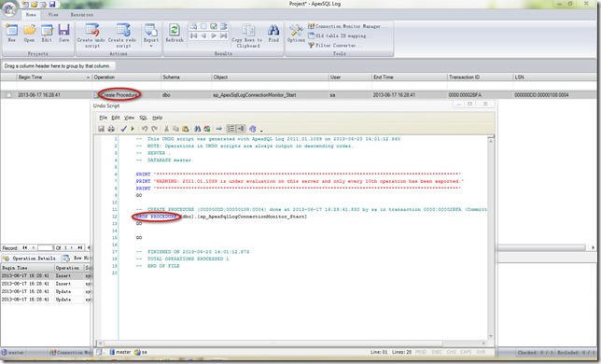The image size is (601, 364).
Task: Click Create undo script
Action: (x=92, y=35)
